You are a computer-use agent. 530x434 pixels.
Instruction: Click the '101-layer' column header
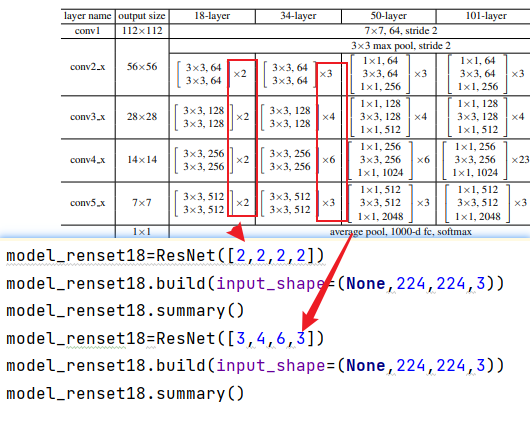pos(486,16)
